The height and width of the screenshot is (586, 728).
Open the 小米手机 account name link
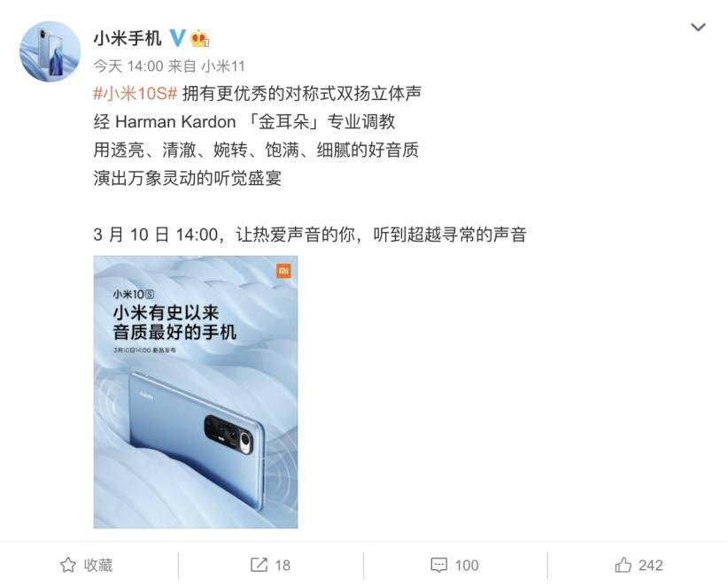pyautogui.click(x=128, y=39)
